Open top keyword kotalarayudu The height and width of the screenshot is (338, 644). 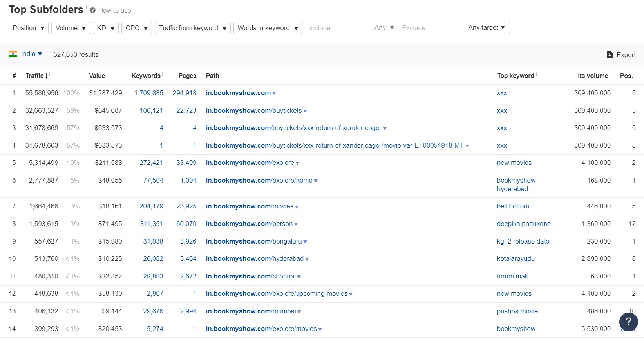(x=516, y=258)
